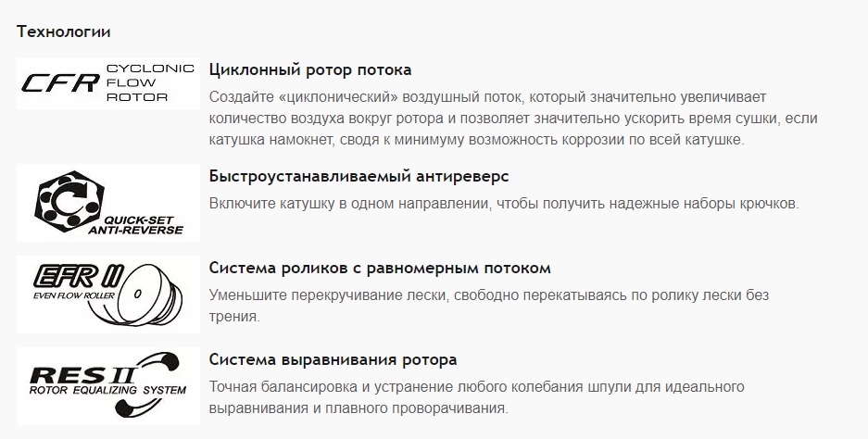Open the Система выравнивания ротора heading
868x439 pixels.
333,360
